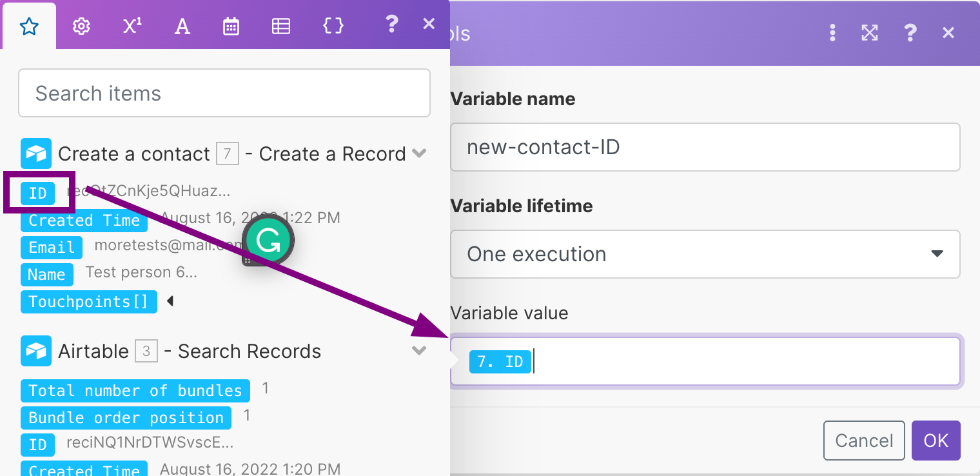
Task: Confirm with the OK button
Action: coord(936,441)
